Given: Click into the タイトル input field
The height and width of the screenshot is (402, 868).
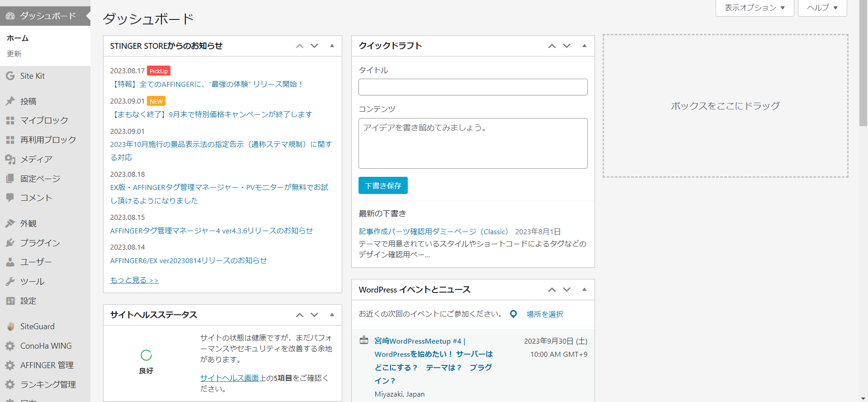Looking at the screenshot, I should pos(472,87).
